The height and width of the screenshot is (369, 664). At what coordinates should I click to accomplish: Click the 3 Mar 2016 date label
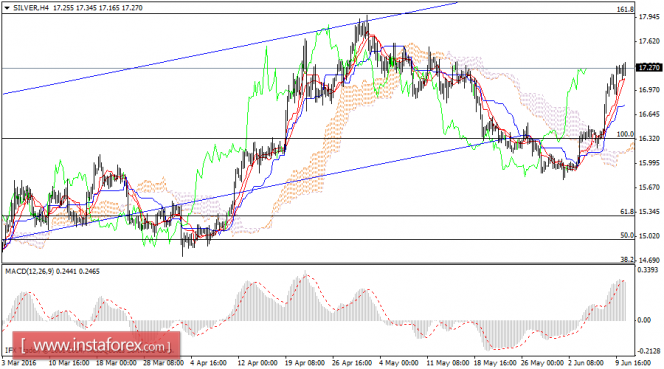coord(19,363)
